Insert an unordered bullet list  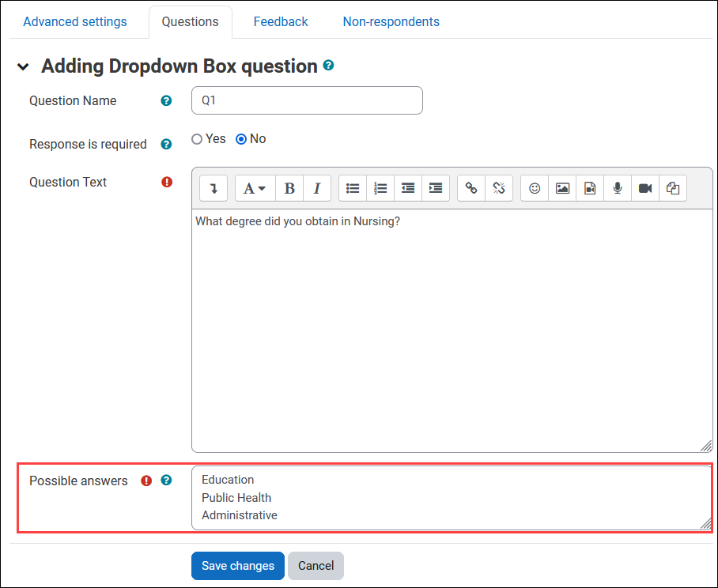click(x=353, y=187)
